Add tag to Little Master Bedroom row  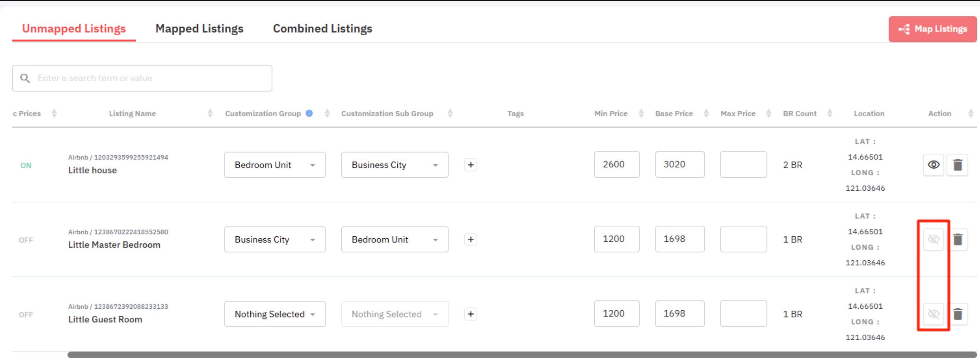[x=470, y=239]
